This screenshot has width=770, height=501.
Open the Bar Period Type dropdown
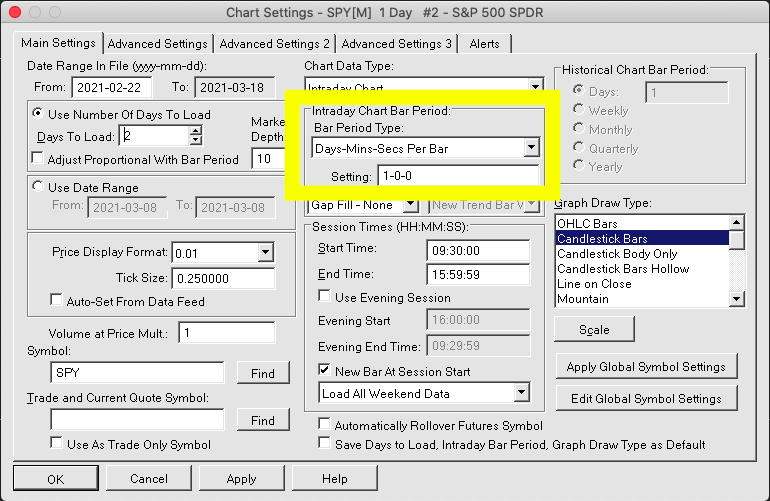click(x=531, y=147)
